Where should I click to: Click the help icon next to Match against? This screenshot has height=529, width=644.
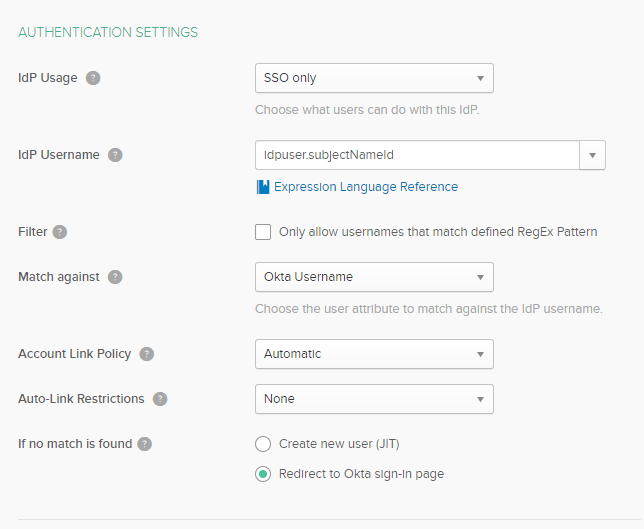point(115,277)
